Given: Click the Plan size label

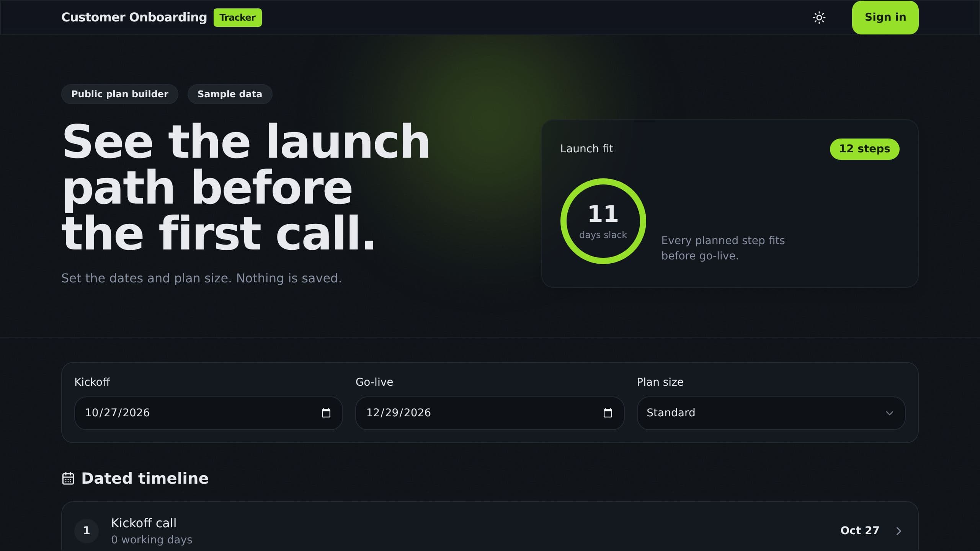Looking at the screenshot, I should (660, 382).
